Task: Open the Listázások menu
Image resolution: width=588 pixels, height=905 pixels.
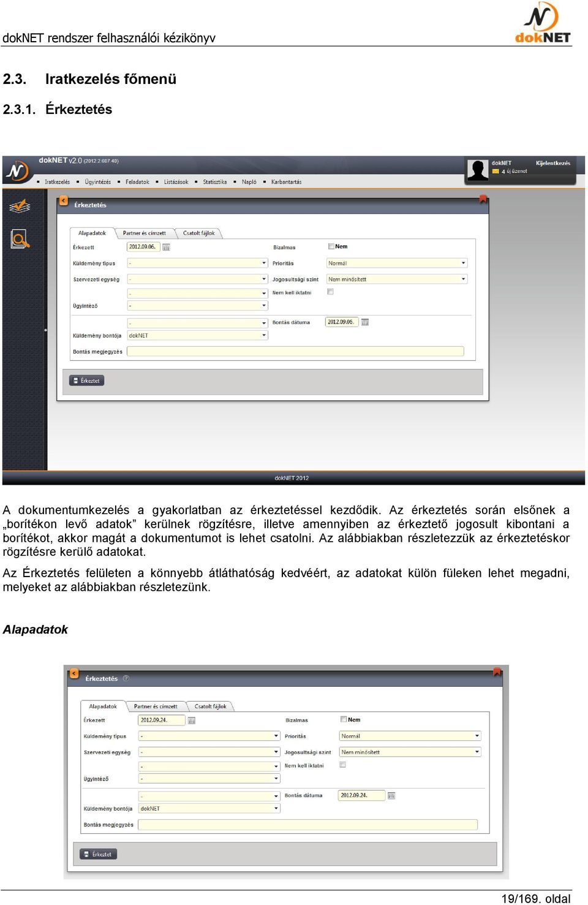Action: coord(176,182)
